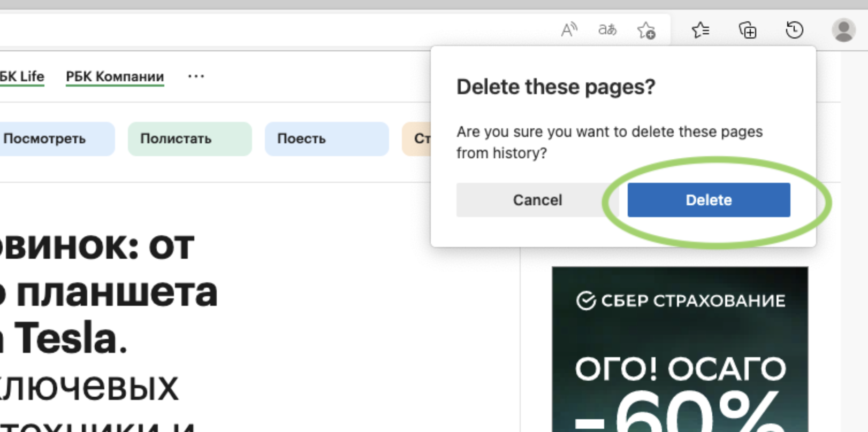Open the Сбер Страхование ОСАГО ad banner
This screenshot has width=868, height=432.
point(680,349)
